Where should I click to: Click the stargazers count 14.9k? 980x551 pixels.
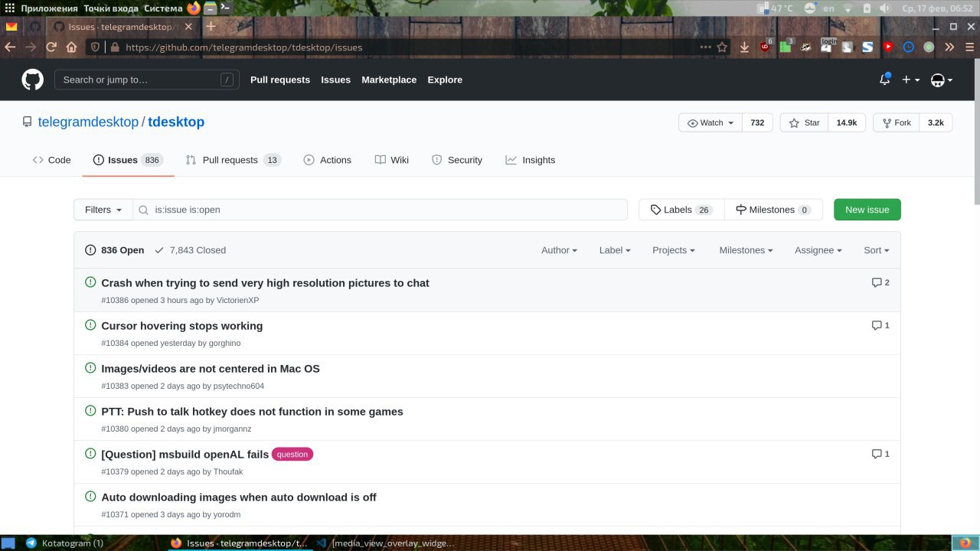coord(847,122)
